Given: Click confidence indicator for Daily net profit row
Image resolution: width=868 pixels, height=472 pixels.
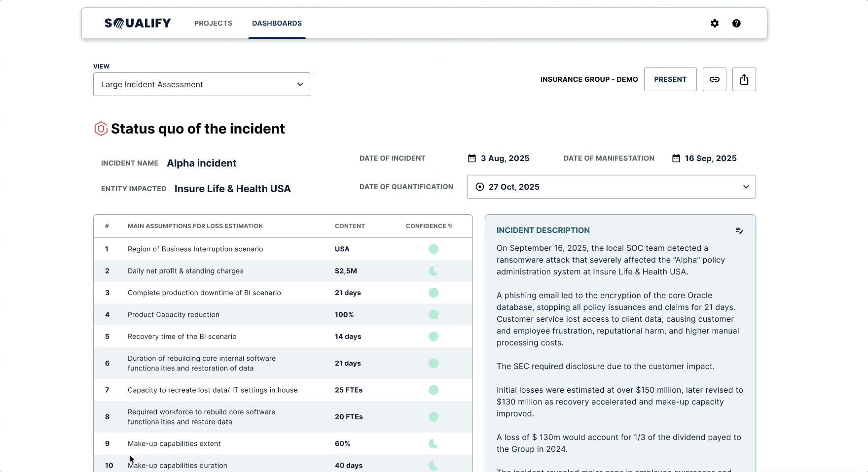Looking at the screenshot, I should coord(434,271).
